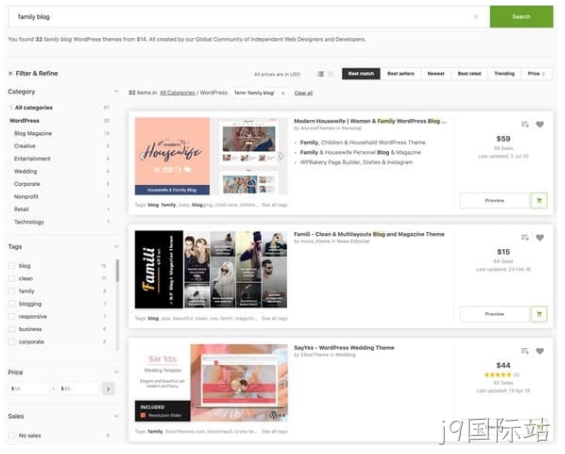Click the Clear all filters link

[x=303, y=93]
